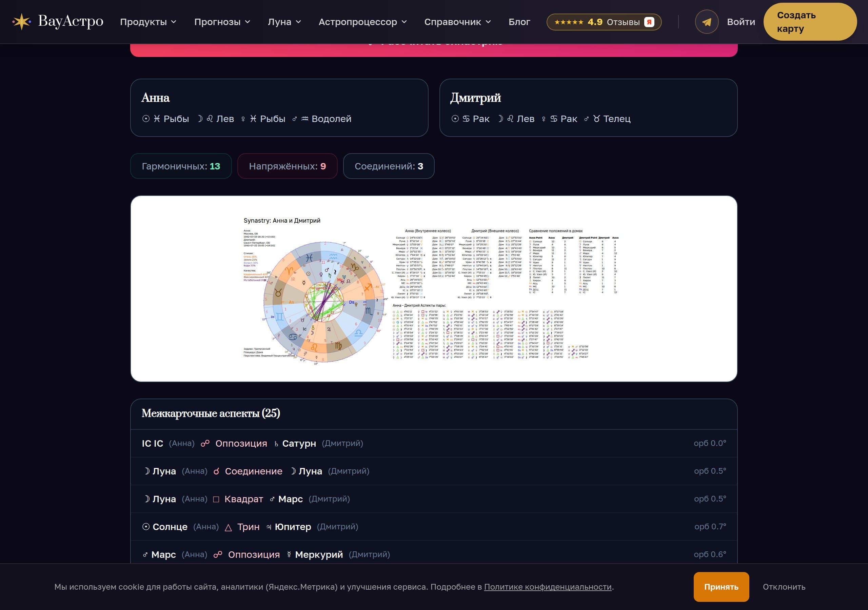Image resolution: width=868 pixels, height=610 pixels.
Task: Click Dmitry's Venus symbol beside Рак
Action: click(544, 119)
